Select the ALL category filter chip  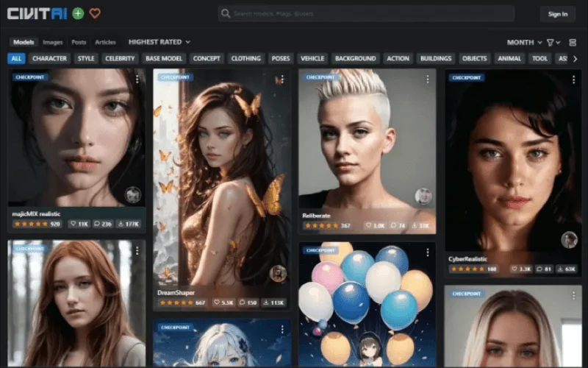(x=16, y=59)
